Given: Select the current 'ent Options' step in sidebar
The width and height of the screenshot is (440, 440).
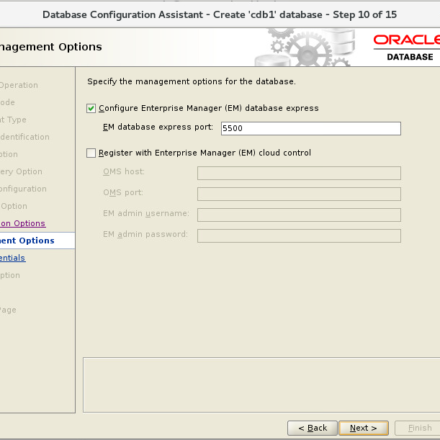Looking at the screenshot, I should [27, 241].
